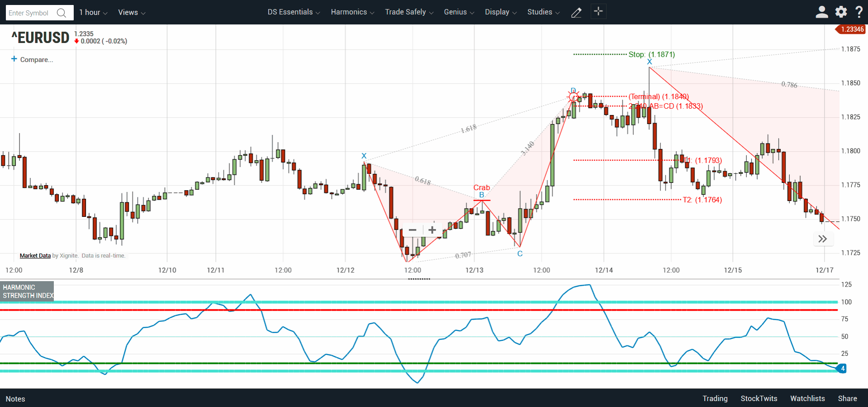Click the C point label

pyautogui.click(x=520, y=254)
